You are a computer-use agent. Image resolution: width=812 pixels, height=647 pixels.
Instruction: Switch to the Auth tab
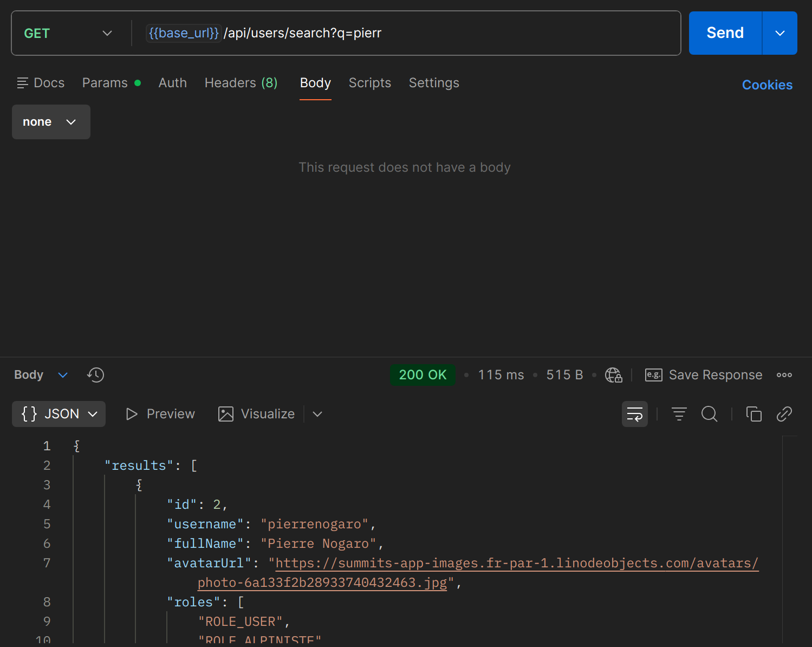coord(172,83)
